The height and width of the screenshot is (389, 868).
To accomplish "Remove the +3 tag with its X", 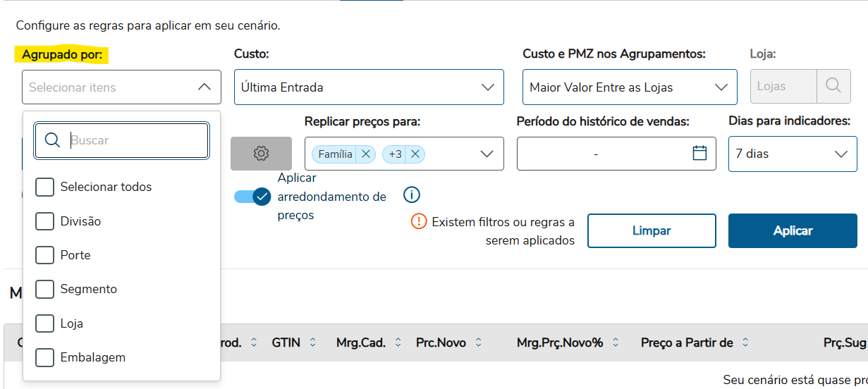I will click(x=415, y=154).
